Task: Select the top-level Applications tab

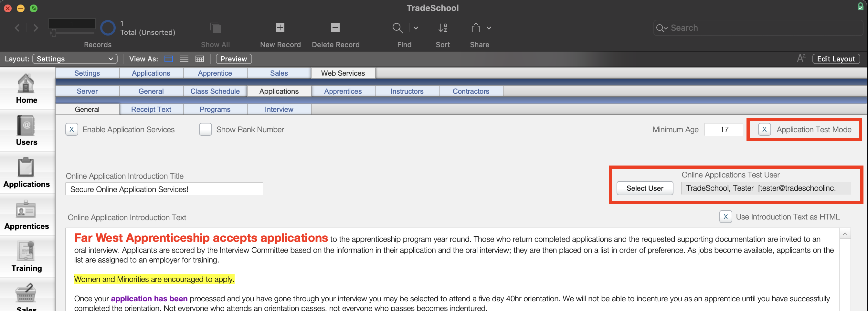Action: [151, 73]
